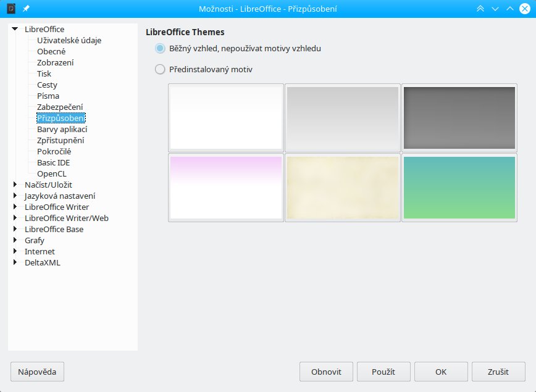The image size is (536, 392).
Task: Click the Obnovit button
Action: point(326,372)
